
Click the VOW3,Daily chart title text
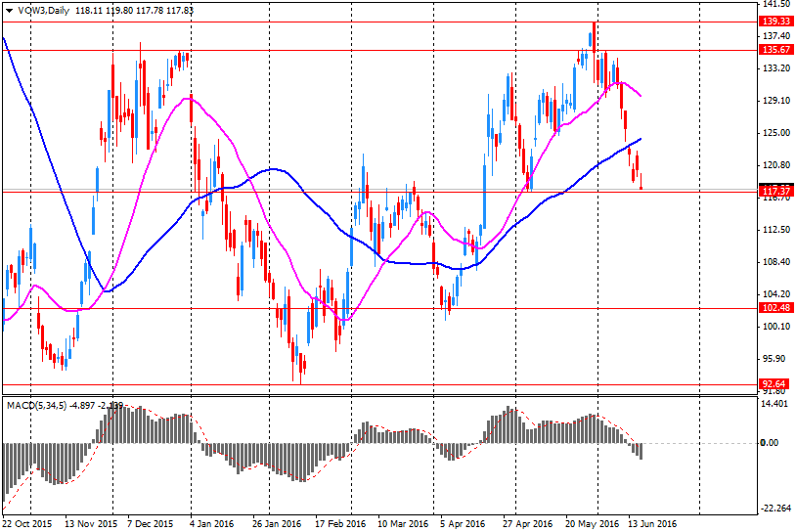[x=44, y=11]
